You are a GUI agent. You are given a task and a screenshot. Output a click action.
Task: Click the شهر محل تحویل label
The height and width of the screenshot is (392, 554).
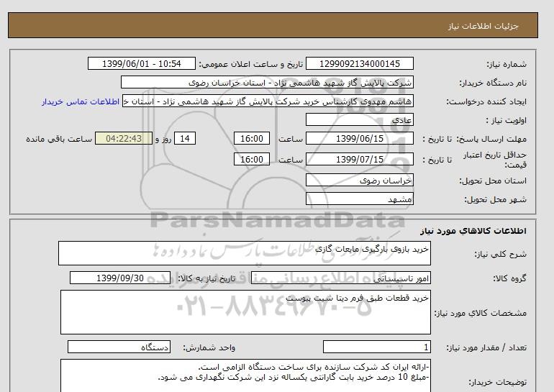[x=495, y=199]
